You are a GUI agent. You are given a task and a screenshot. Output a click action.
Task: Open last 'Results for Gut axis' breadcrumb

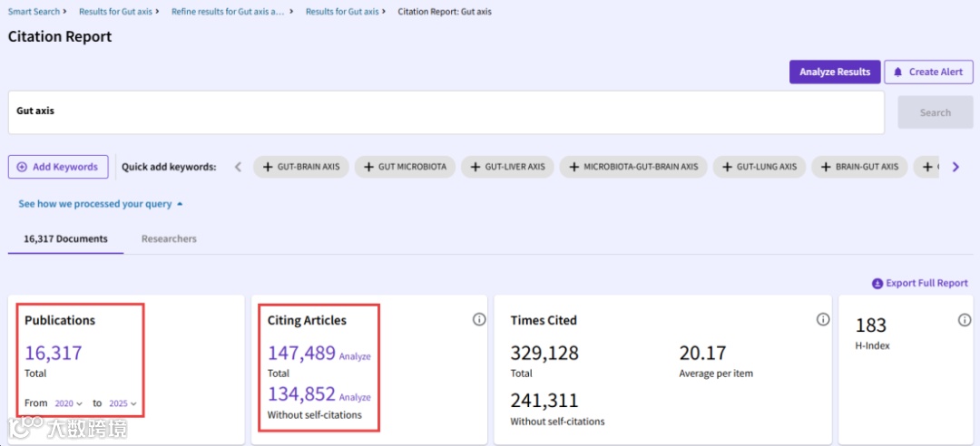tap(342, 11)
